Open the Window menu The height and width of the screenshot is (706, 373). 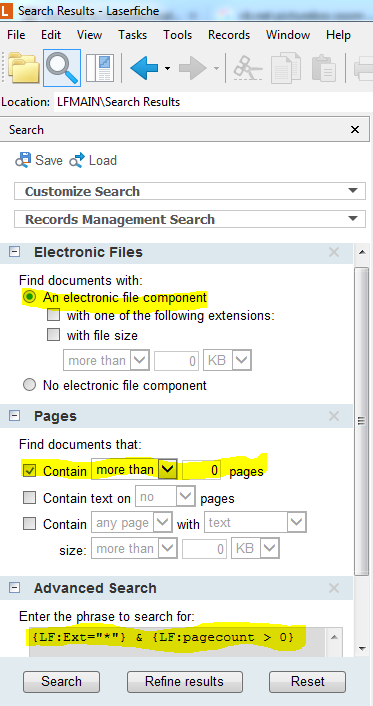tap(288, 35)
